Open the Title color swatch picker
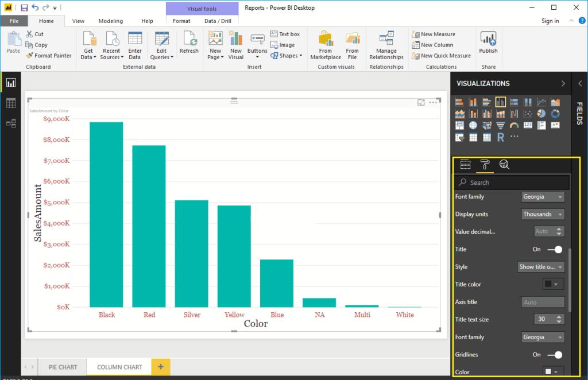 pyautogui.click(x=553, y=284)
